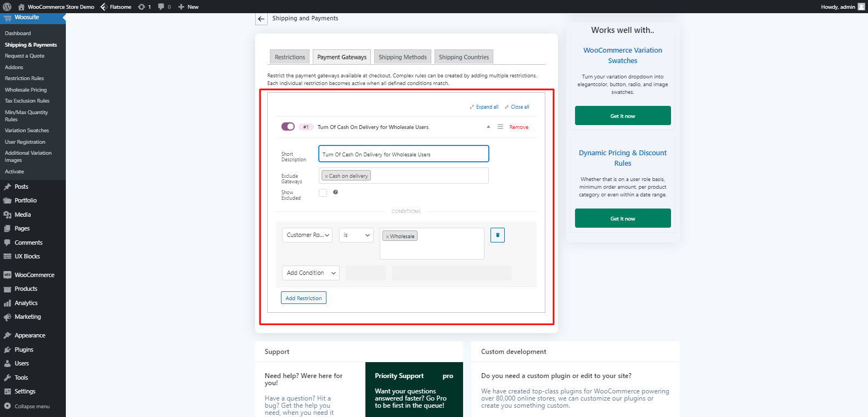Go back using the left arrow button
Image resolution: width=868 pixels, height=417 pixels.
pyautogui.click(x=261, y=19)
